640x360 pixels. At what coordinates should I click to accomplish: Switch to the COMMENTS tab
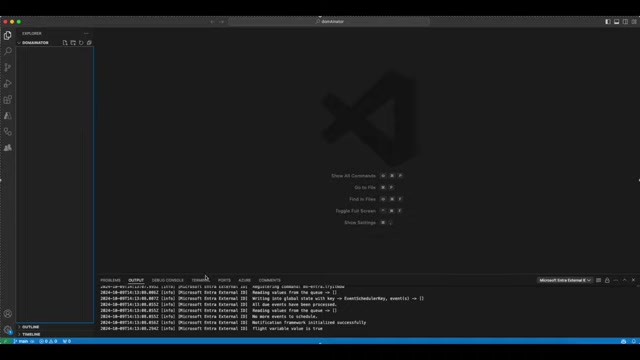pos(269,280)
